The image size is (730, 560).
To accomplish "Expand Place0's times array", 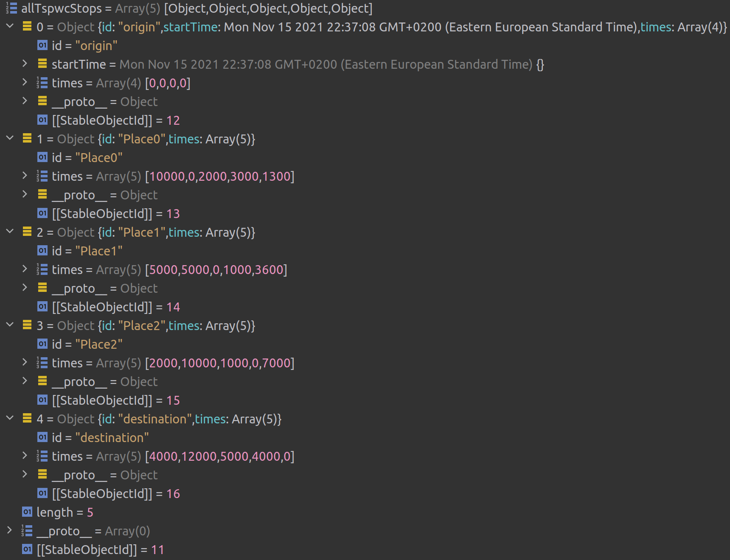I will tap(25, 176).
